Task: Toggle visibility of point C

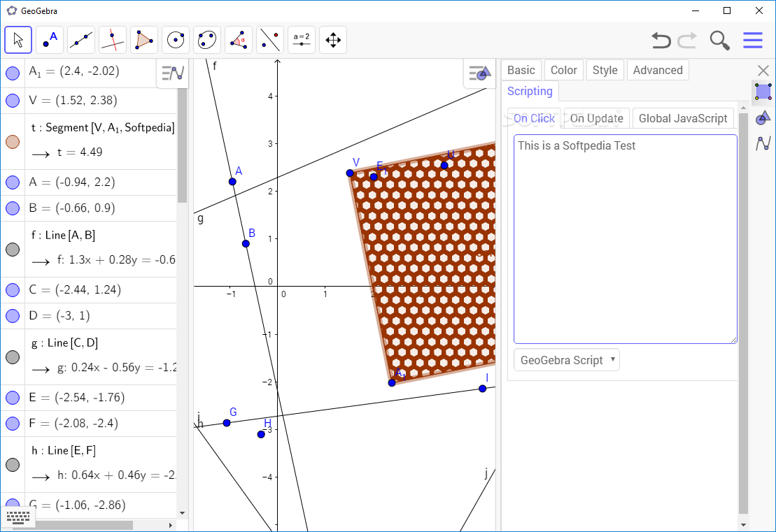Action: click(13, 289)
